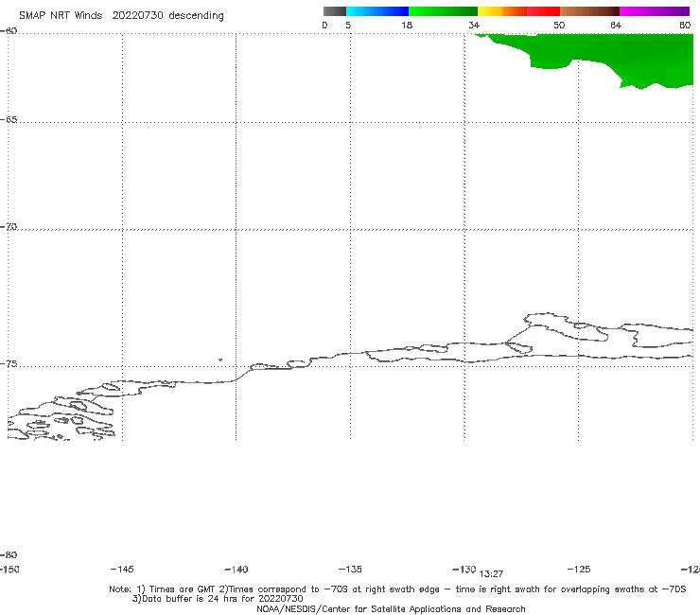
Task: Click the color scale label '18'
Action: 407,25
